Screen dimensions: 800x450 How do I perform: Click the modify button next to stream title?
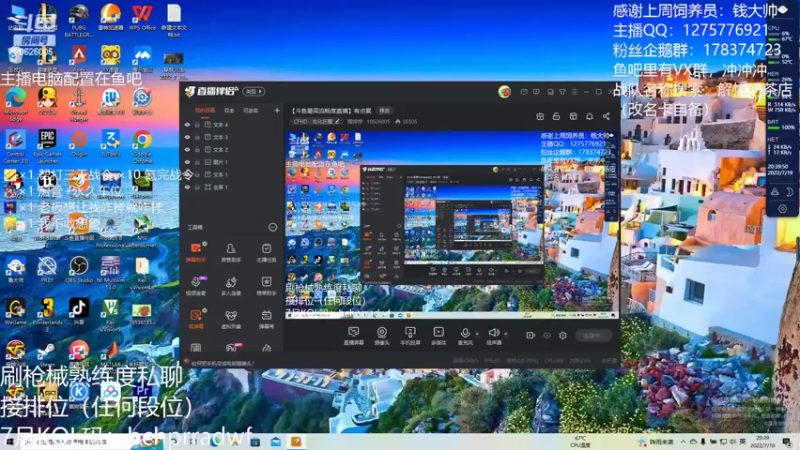click(384, 111)
